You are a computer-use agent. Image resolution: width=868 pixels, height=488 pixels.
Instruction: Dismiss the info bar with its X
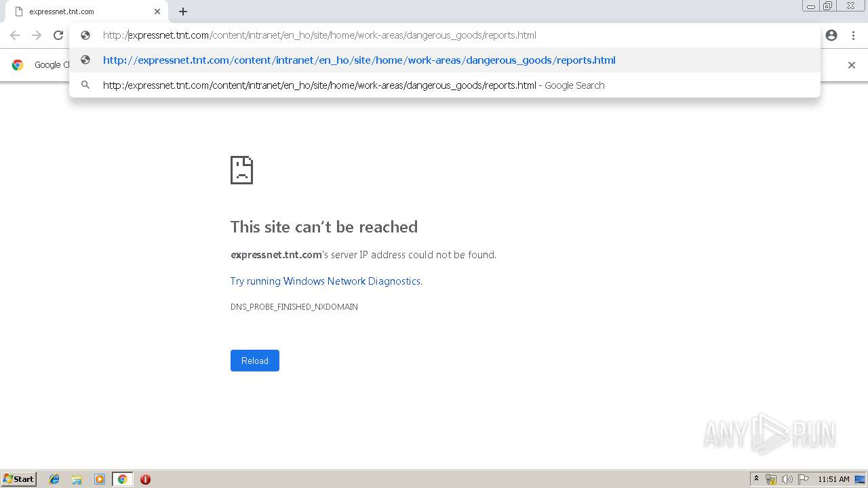(852, 65)
